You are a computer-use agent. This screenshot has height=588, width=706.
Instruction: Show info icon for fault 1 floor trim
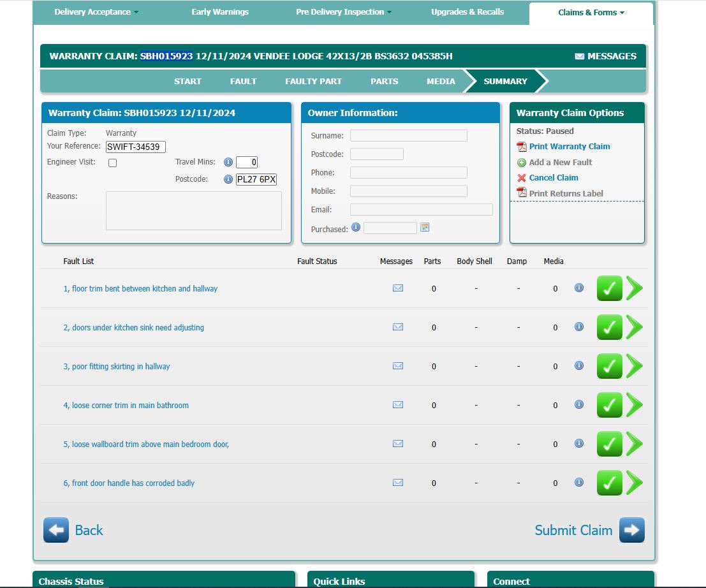[x=579, y=288]
